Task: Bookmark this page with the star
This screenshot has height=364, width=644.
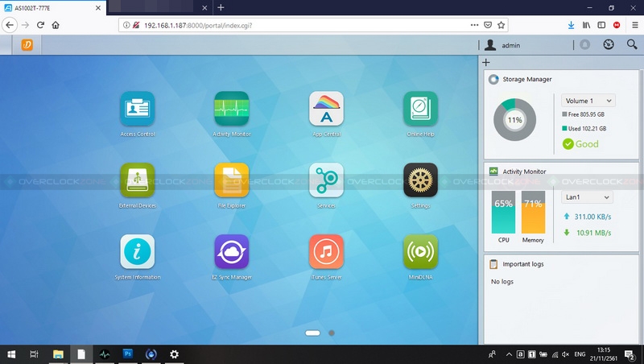Action: 501,25
